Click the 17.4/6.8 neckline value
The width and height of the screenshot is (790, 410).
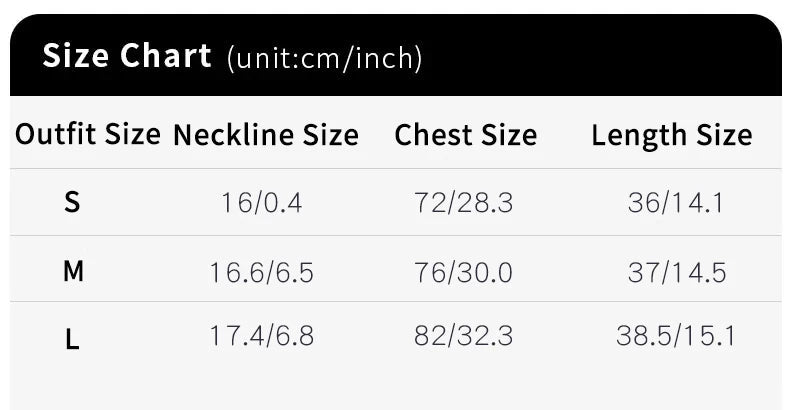[x=261, y=335]
